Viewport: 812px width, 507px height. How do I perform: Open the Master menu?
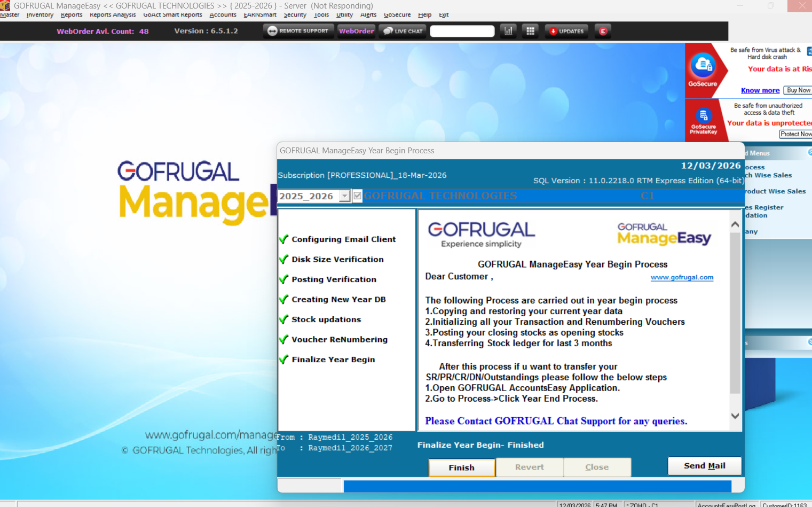tap(10, 15)
